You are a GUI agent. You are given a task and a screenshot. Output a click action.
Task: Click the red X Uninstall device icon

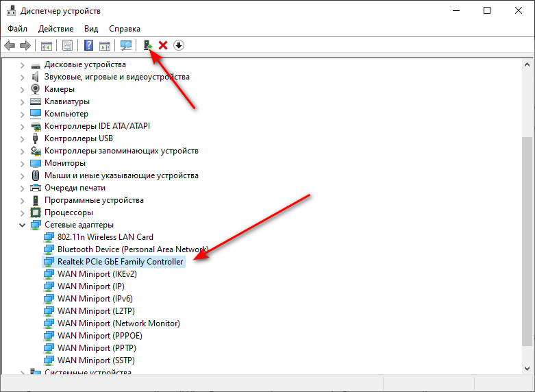click(x=163, y=45)
